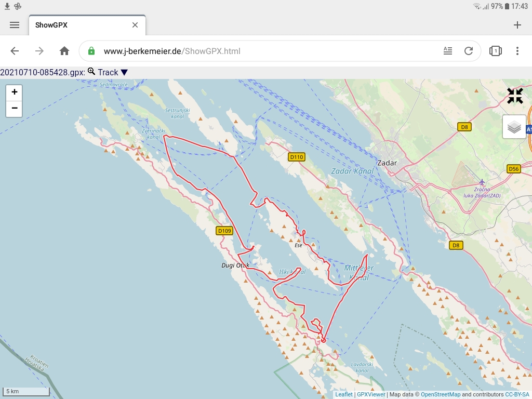Open the browser hamburger menu icon
The image size is (532, 399).
pos(14,24)
